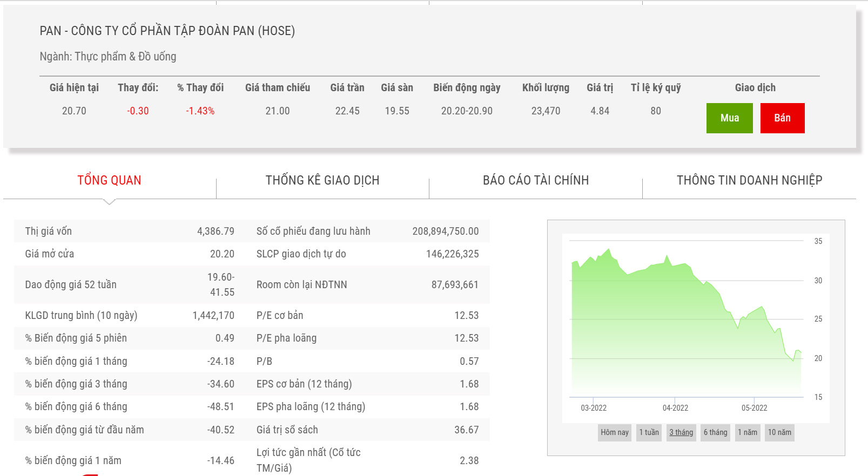Screen dimensions: 868x476
Task: Click the red Bán sell button
Action: coord(782,118)
